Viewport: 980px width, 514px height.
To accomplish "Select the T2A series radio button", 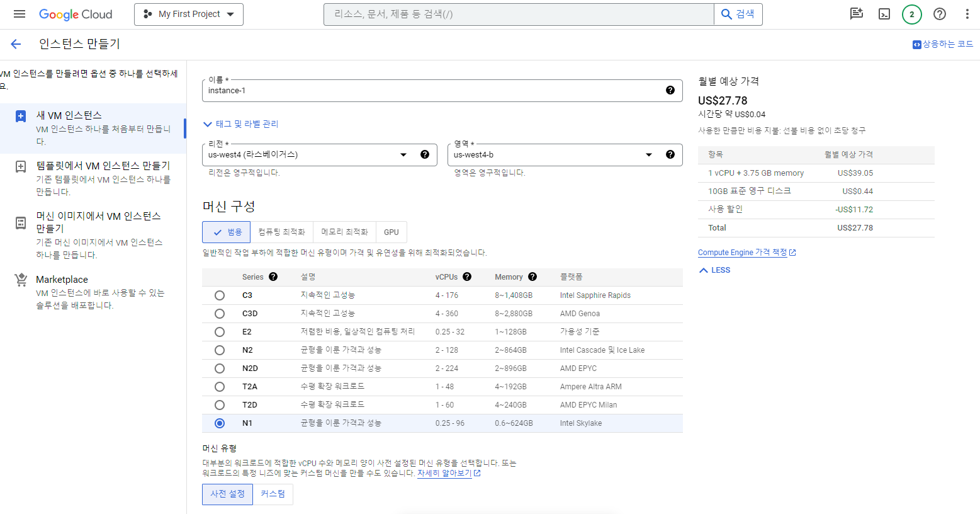I will [220, 387].
